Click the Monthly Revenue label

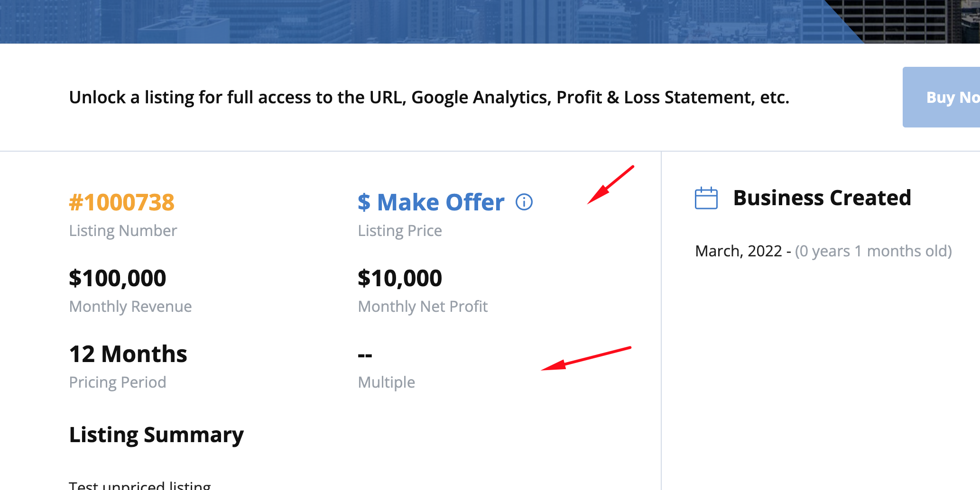point(130,307)
